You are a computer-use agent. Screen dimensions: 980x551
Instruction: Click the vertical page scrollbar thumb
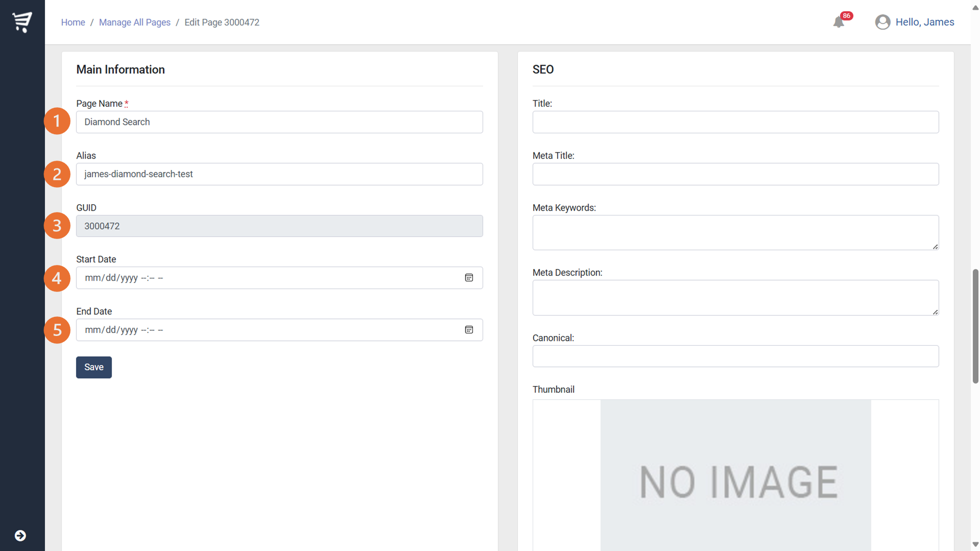[975, 326]
